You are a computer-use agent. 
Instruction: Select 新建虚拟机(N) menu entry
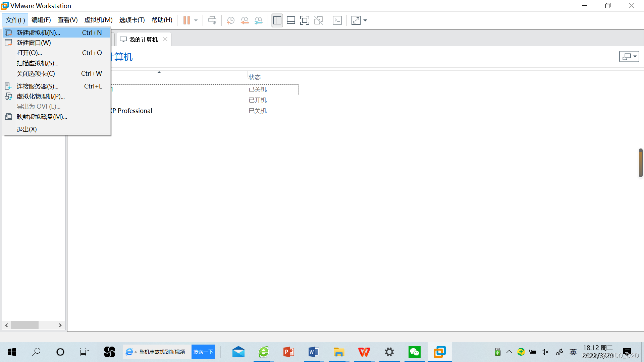38,33
